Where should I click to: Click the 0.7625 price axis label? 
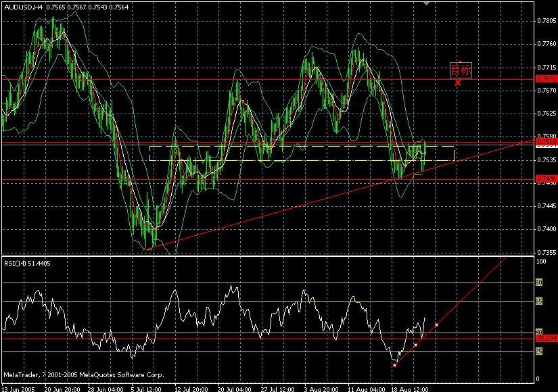pyautogui.click(x=547, y=114)
